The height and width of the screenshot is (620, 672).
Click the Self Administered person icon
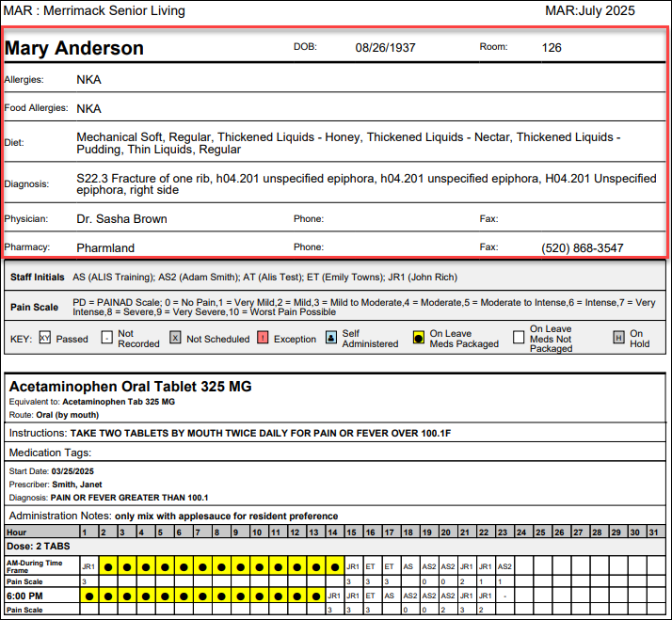(331, 338)
